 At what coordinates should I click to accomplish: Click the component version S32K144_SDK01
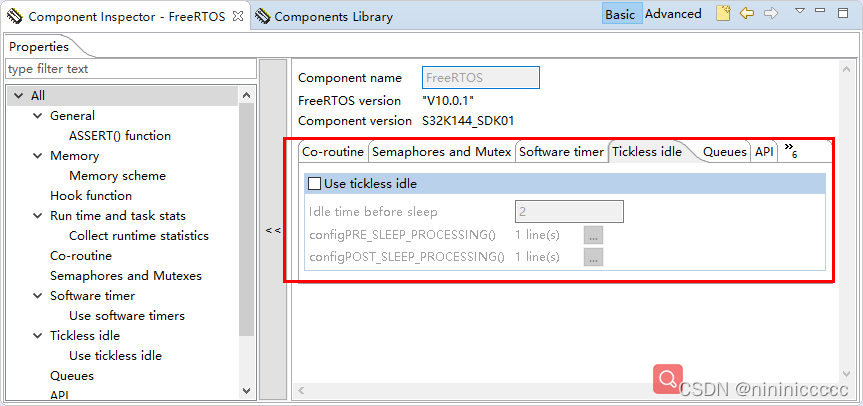pyautogui.click(x=468, y=121)
